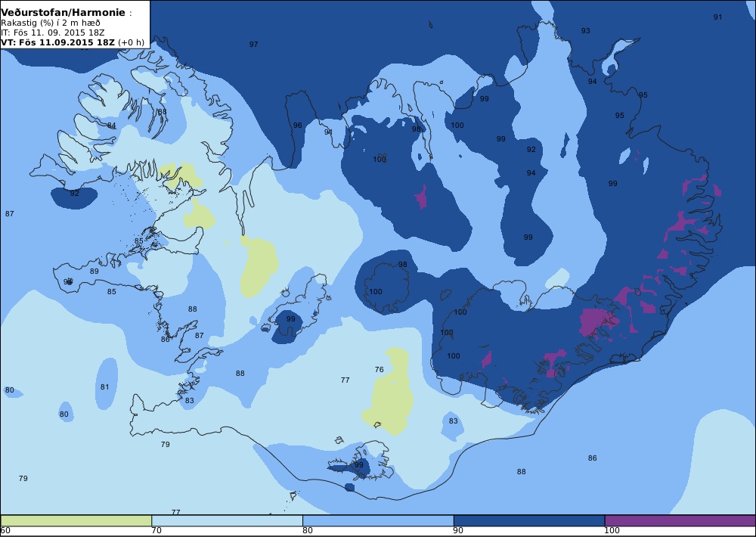Click the pale blue 70–80 legend swatch

tap(227, 520)
